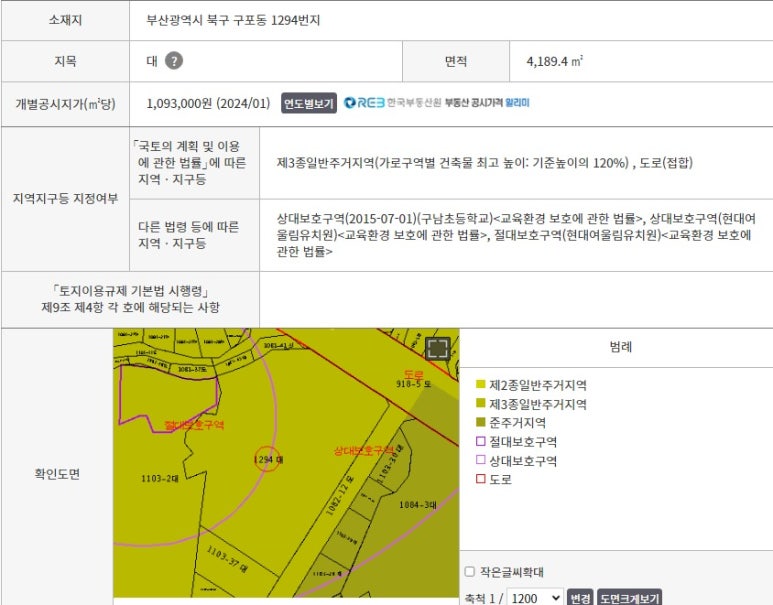This screenshot has width=773, height=605.
Task: Click the fullscreen expand icon on map
Action: click(437, 348)
